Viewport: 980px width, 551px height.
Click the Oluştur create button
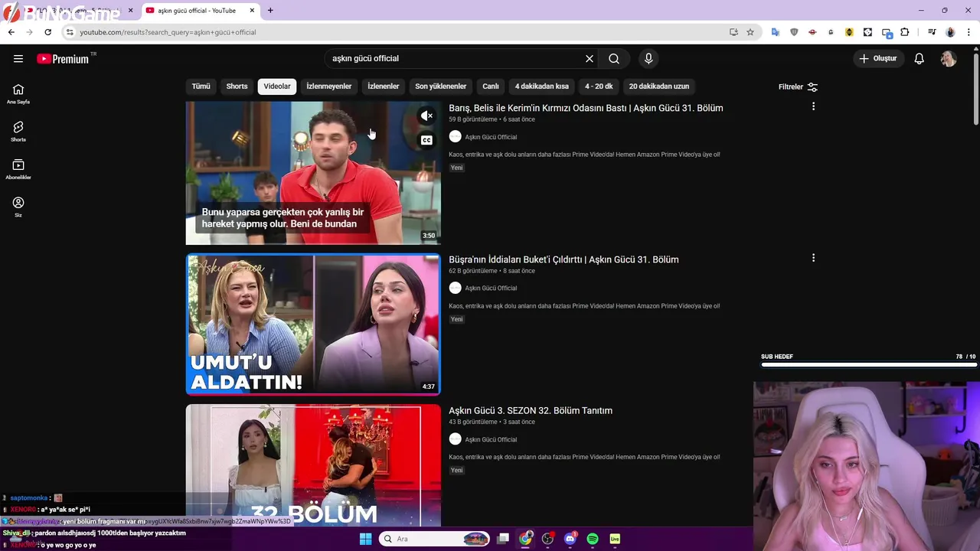(877, 59)
